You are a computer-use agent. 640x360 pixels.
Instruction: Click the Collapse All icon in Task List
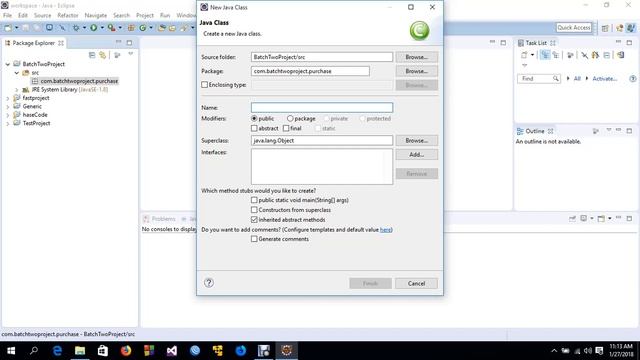(607, 55)
